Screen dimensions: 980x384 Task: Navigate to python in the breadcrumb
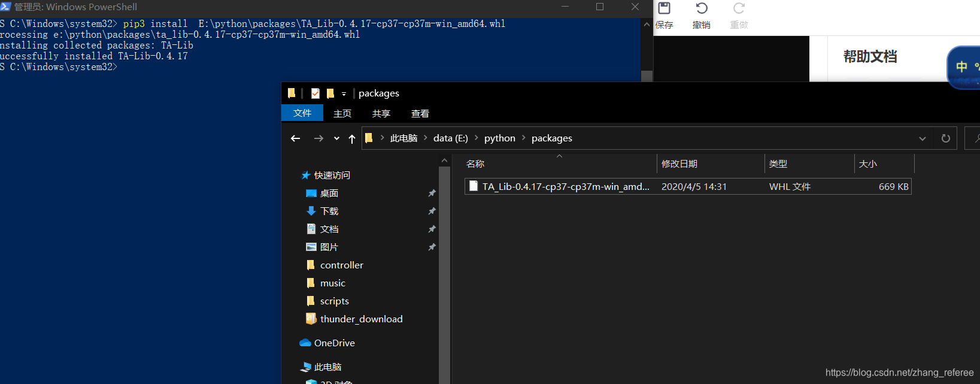(500, 138)
